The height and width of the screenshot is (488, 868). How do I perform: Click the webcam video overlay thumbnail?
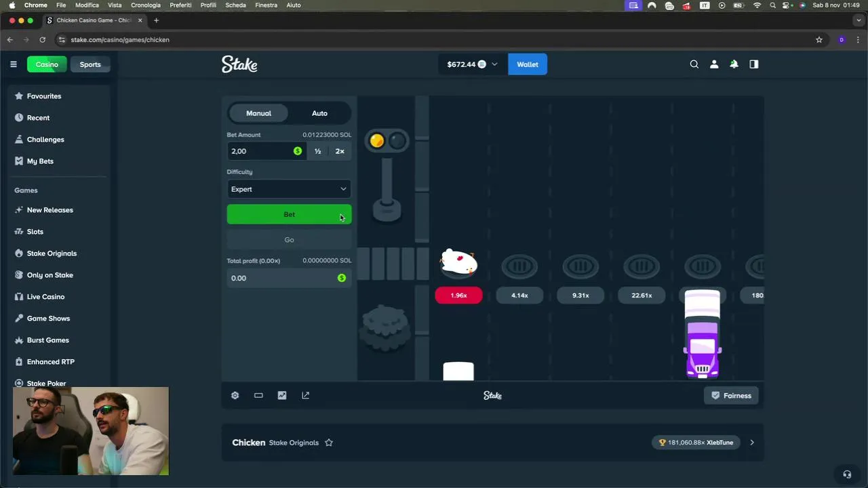point(90,431)
